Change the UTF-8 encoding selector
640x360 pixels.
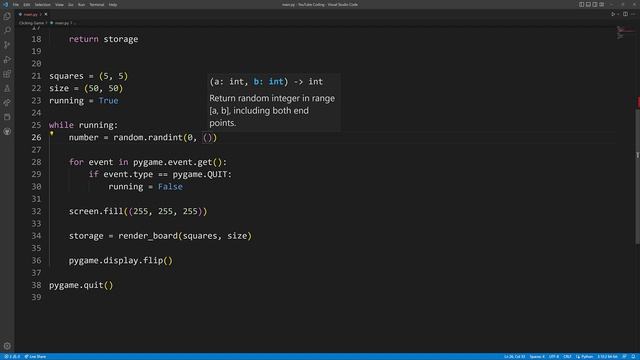tap(554, 357)
